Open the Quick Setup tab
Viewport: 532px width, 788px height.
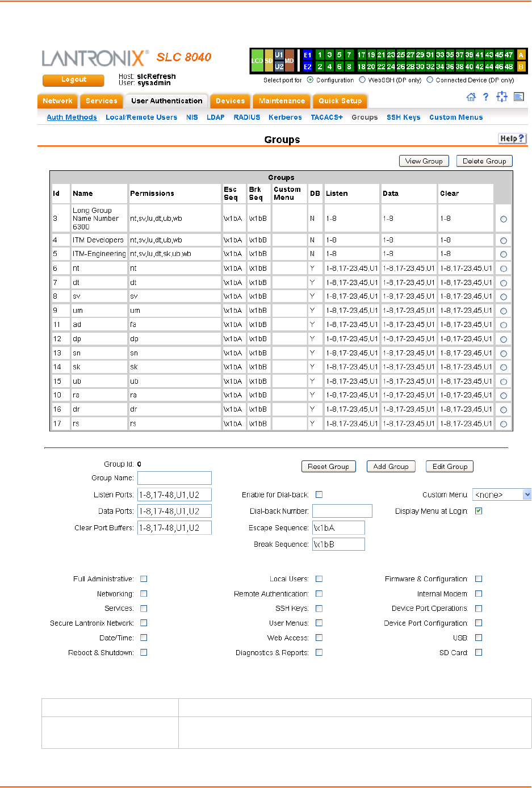tap(340, 101)
